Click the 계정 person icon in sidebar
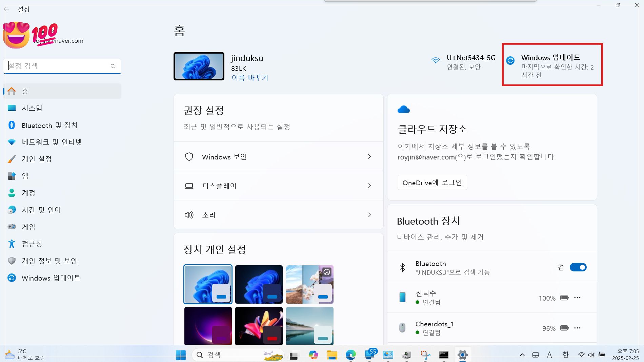Image resolution: width=644 pixels, height=362 pixels. (x=12, y=193)
